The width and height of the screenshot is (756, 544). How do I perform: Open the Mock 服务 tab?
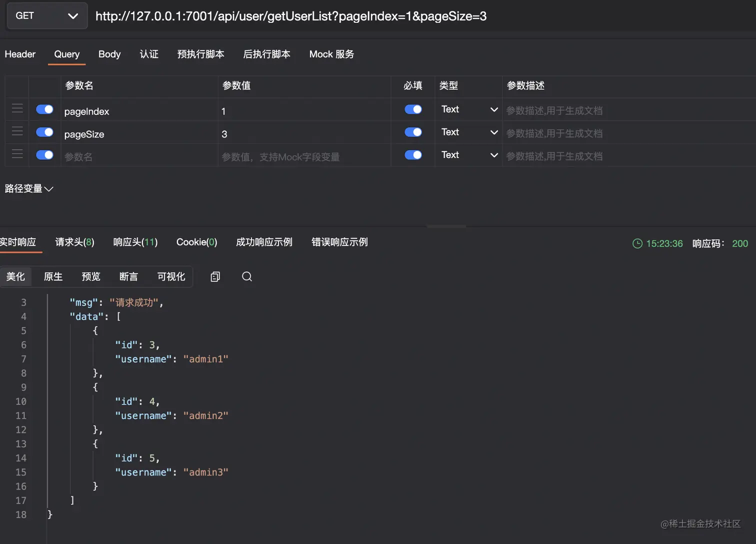click(331, 54)
